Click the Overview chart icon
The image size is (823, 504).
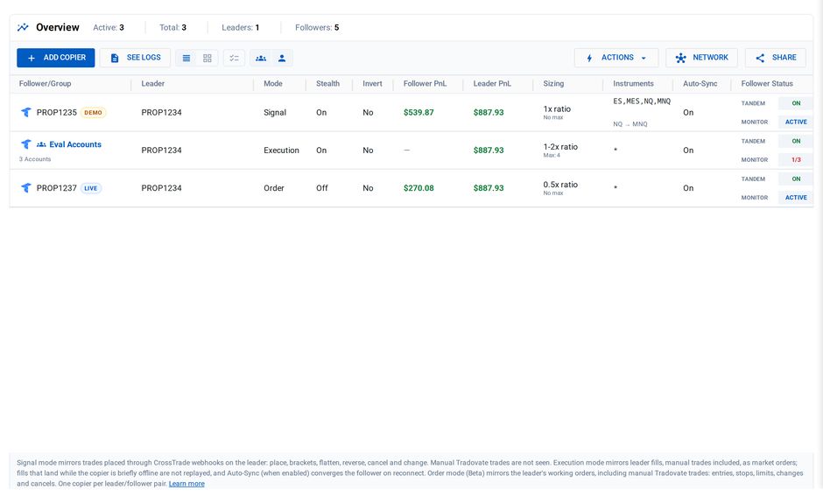23,27
